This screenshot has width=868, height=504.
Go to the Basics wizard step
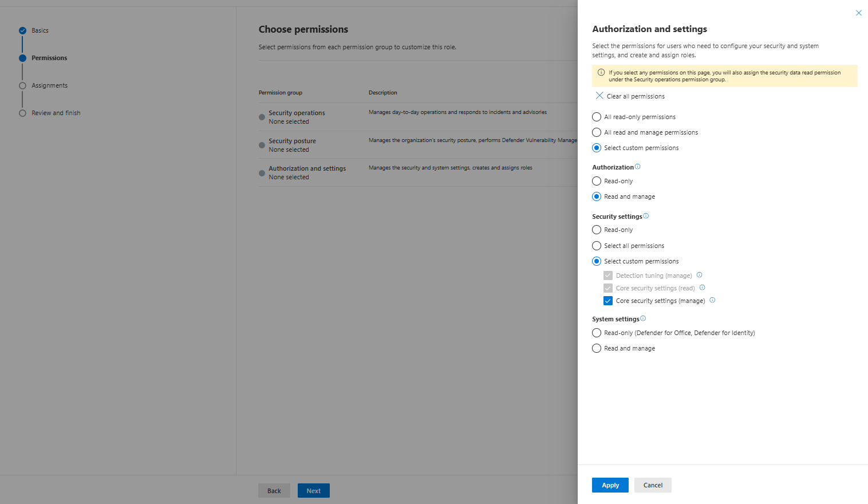pos(40,30)
